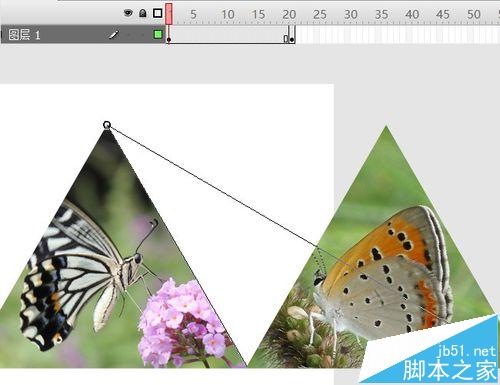500x385 pixels.
Task: Click frame 10 on the timeline ruler
Action: [228, 14]
